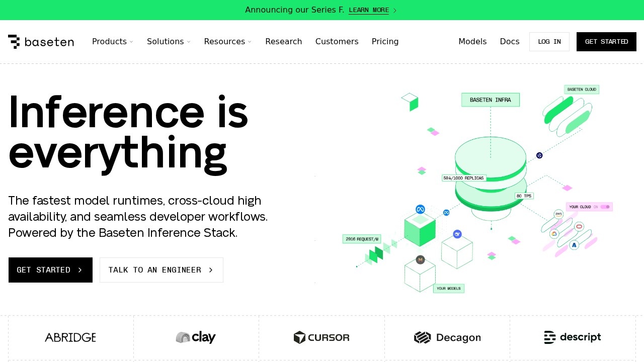644x362 pixels.
Task: Click the Abridge customer logo
Action: coord(70,337)
